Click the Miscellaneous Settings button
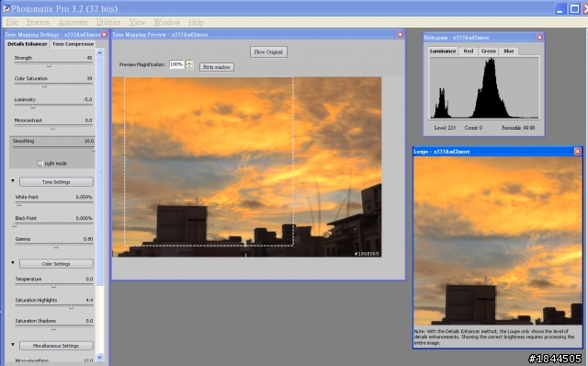The image size is (588, 366). coord(56,346)
